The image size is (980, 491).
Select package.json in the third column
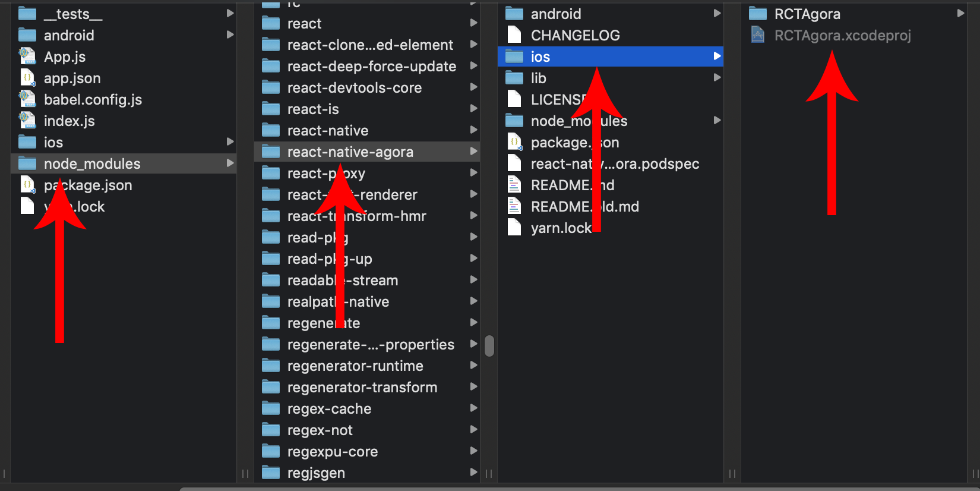point(611,142)
